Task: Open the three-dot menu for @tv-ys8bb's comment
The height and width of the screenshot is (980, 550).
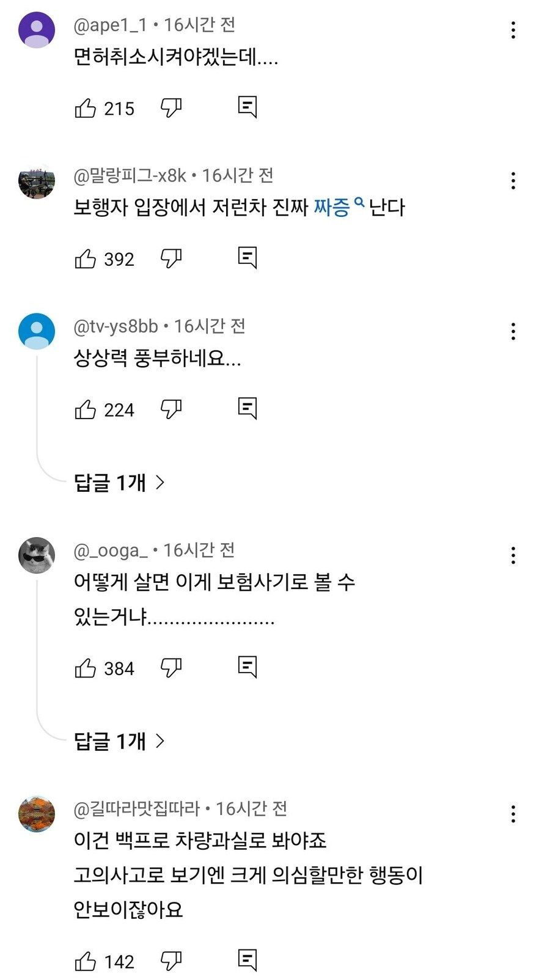Action: pyautogui.click(x=513, y=332)
